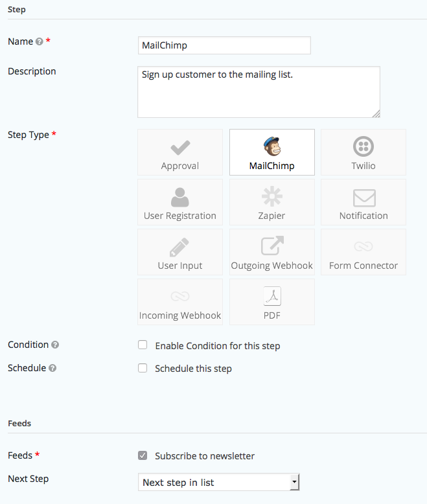Select the Zapier step type
The height and width of the screenshot is (504, 427).
click(272, 202)
